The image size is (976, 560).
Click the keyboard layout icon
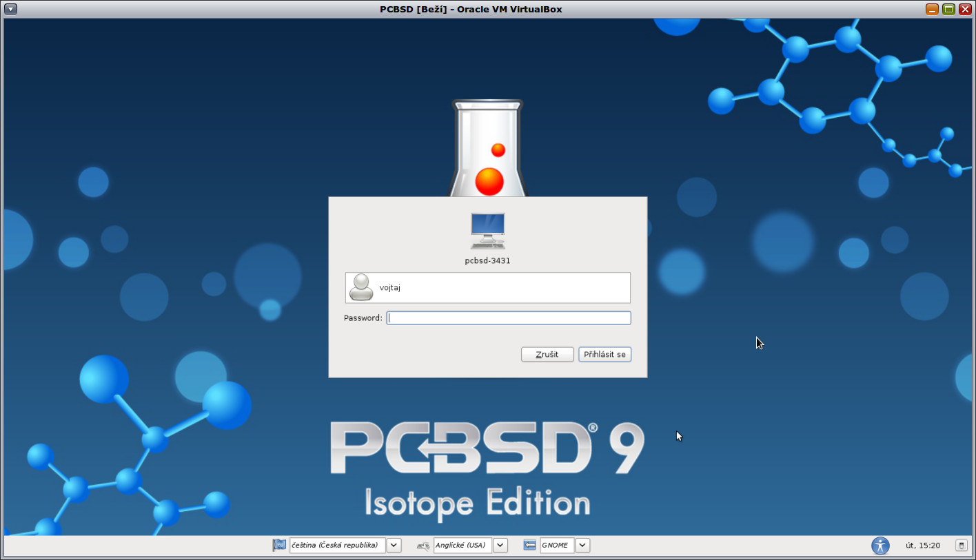click(x=423, y=546)
